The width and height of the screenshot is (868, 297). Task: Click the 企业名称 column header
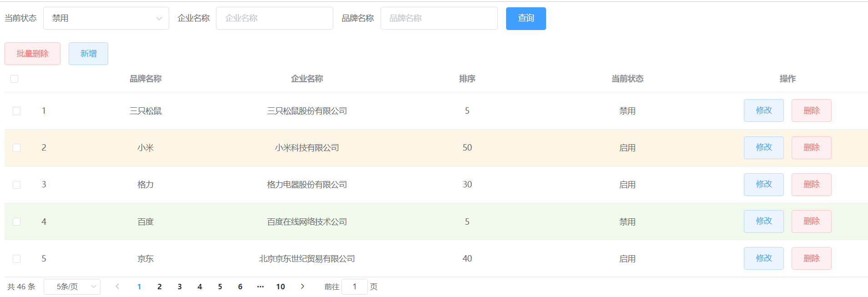(x=307, y=79)
